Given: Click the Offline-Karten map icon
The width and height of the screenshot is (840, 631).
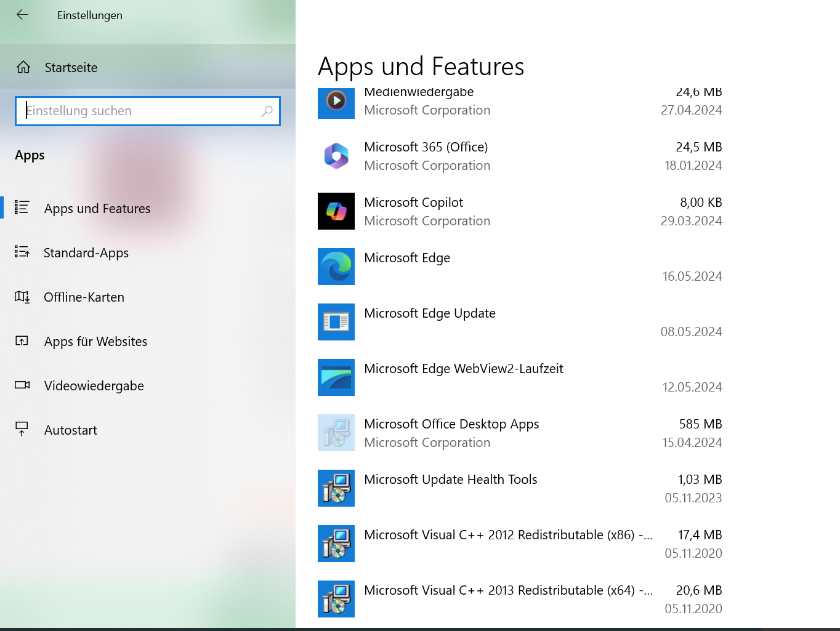Looking at the screenshot, I should (x=22, y=297).
